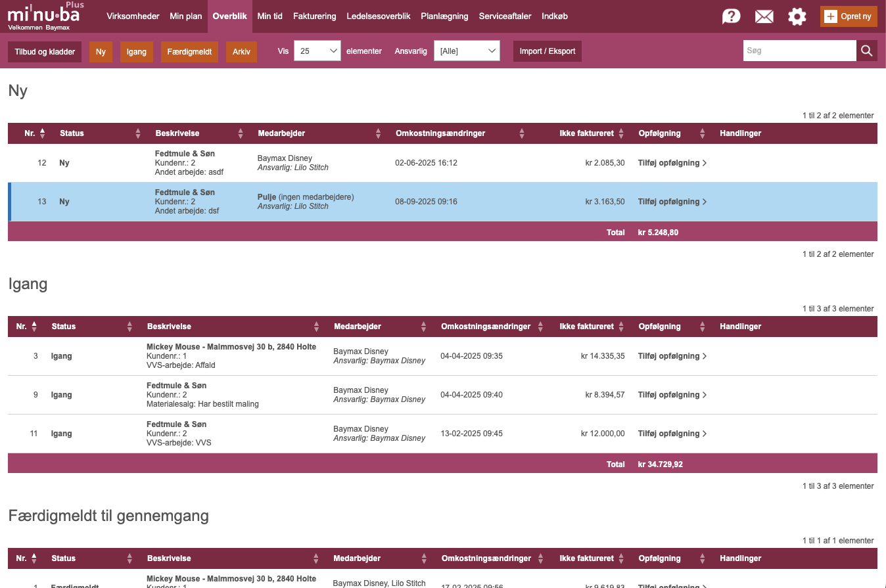Go to the Fakturering menu

click(x=314, y=16)
